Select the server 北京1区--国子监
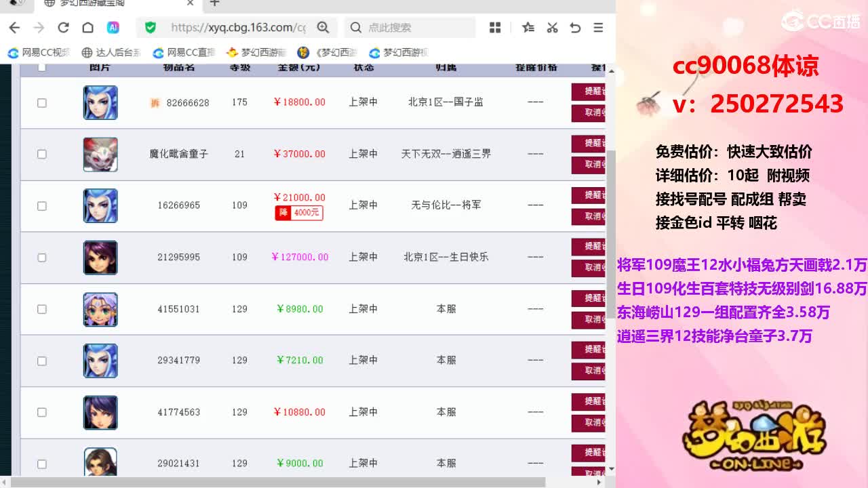The image size is (868, 488). tap(446, 102)
